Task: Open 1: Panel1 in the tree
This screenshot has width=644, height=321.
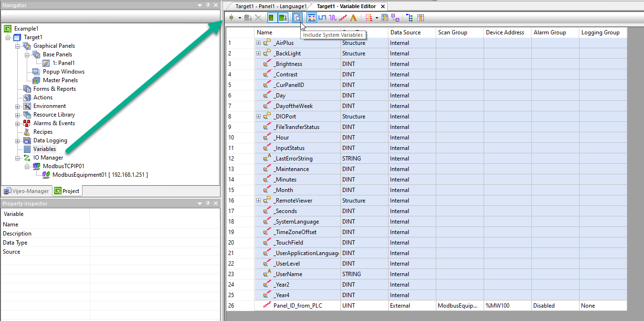Action: click(63, 63)
